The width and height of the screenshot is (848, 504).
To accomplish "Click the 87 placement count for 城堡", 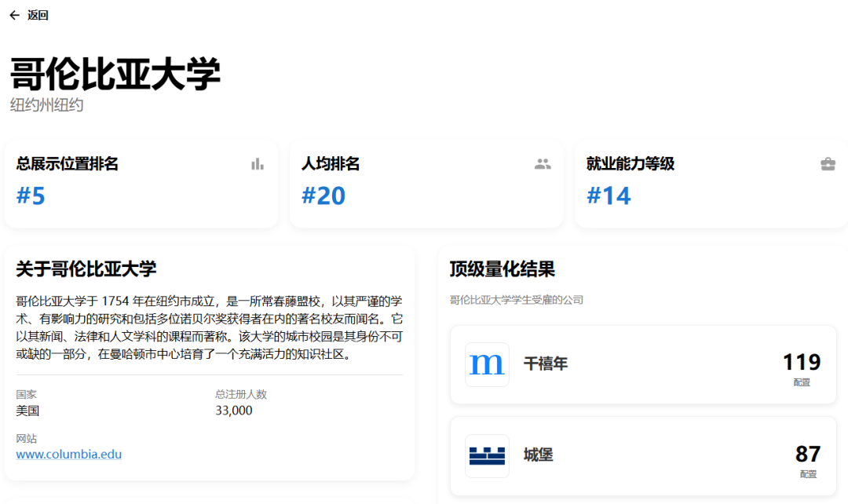I will click(x=807, y=454).
